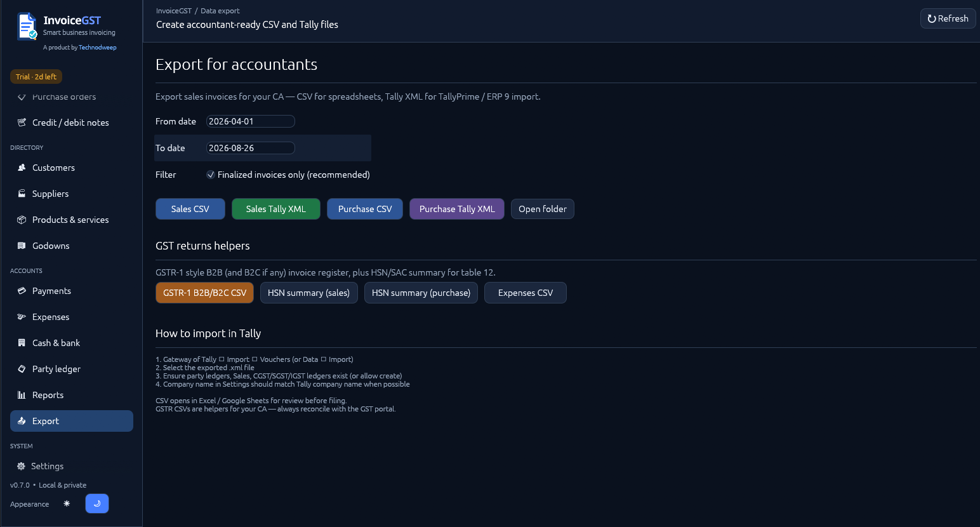Open the Purchase orders page
980x527 pixels.
72,97
